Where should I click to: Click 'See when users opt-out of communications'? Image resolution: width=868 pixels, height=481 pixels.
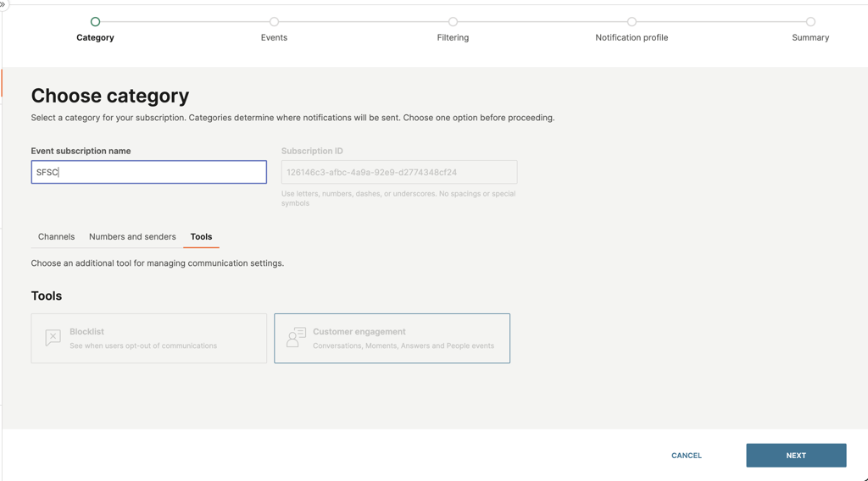(x=143, y=346)
